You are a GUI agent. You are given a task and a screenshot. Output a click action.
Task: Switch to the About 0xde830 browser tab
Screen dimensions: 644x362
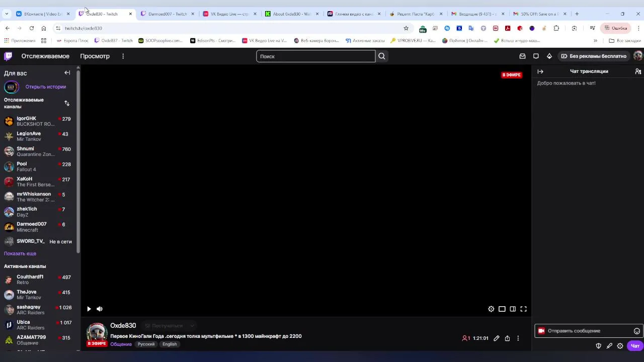click(292, 14)
